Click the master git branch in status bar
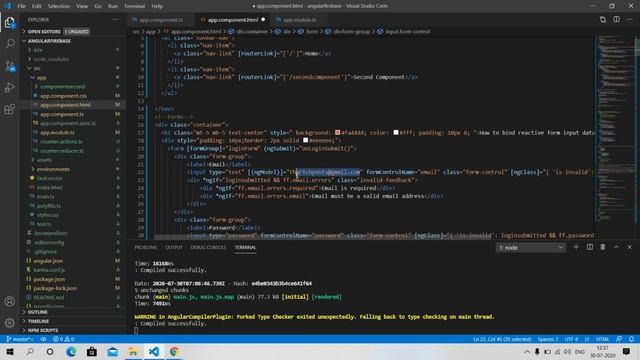The width and height of the screenshot is (640, 360). pyautogui.click(x=20, y=339)
